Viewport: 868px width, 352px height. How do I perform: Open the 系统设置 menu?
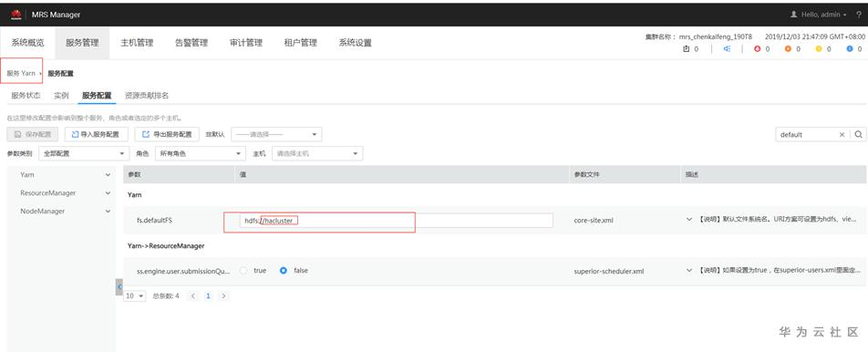355,43
